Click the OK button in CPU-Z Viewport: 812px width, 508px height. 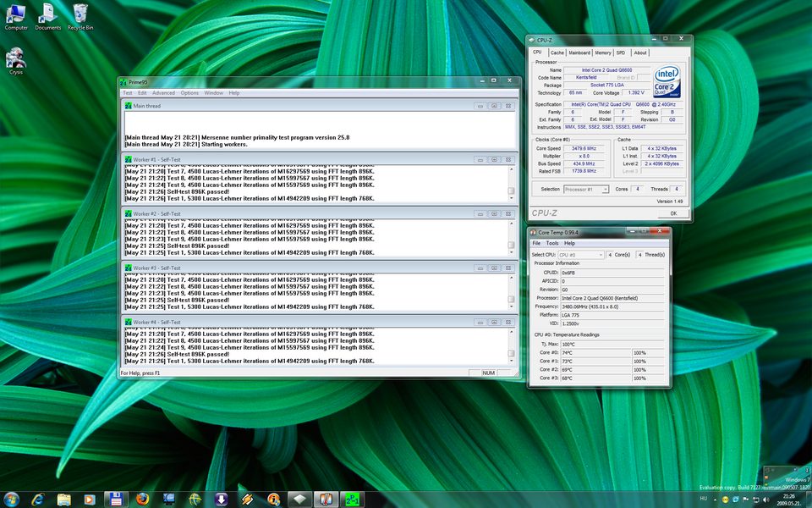[x=673, y=213]
